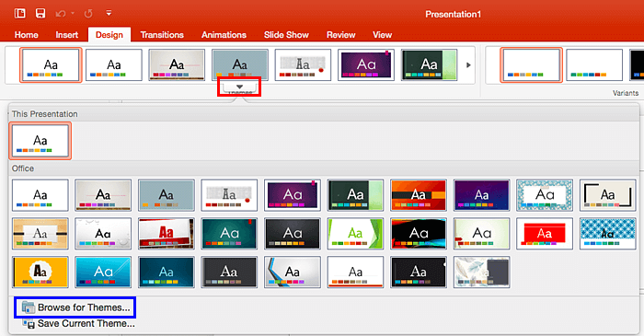Viewport: 644px width, 336px height.
Task: Click Browse for Themes...
Action: click(x=76, y=307)
